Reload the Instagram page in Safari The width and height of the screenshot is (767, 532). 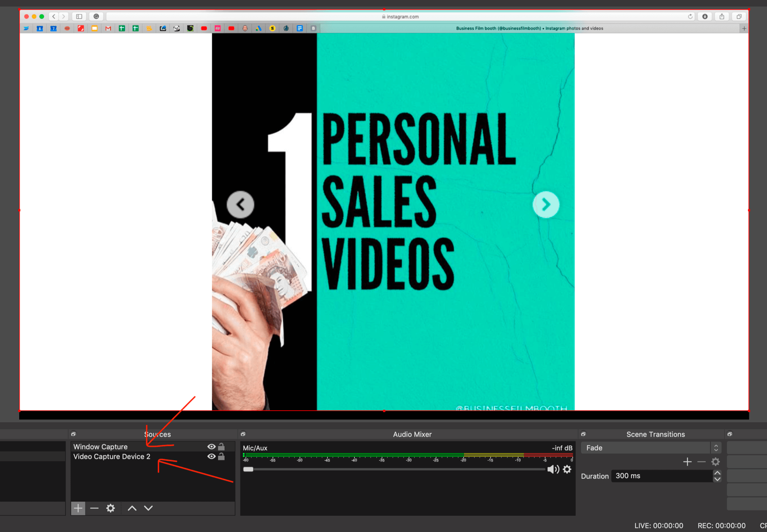pos(690,16)
